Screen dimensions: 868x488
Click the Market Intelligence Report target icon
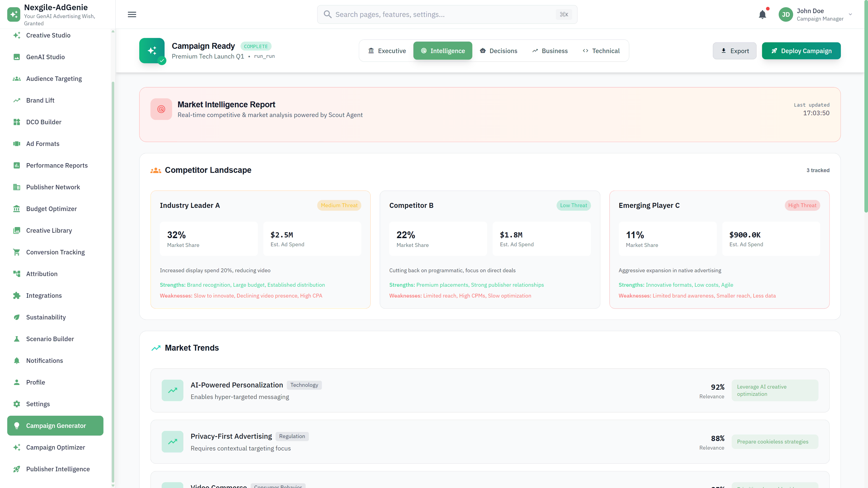[x=161, y=109]
